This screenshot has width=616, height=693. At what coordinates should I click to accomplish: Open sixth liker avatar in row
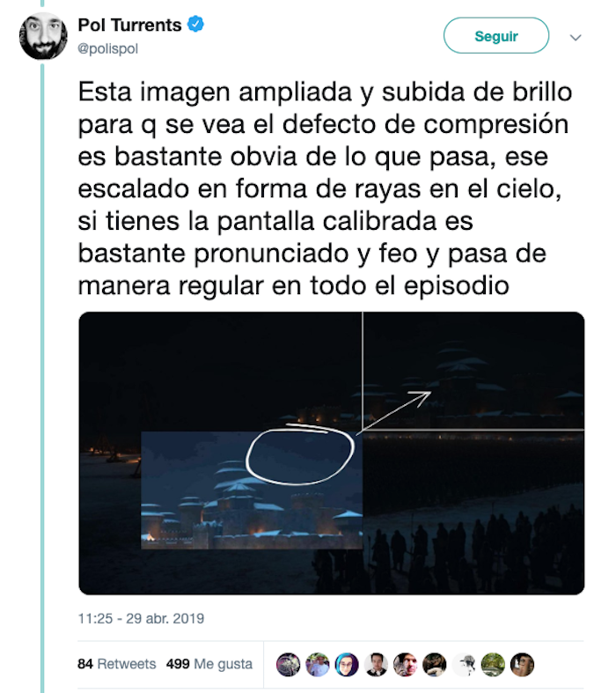[x=435, y=664]
